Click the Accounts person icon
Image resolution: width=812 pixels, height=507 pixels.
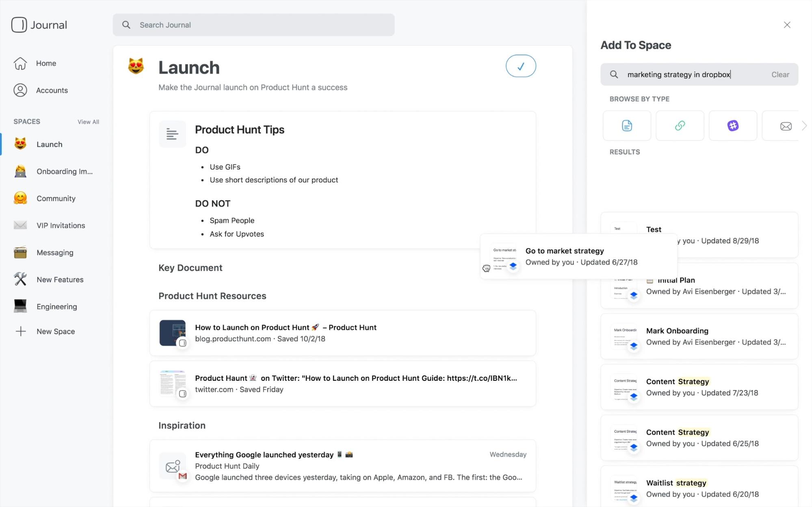(x=20, y=90)
